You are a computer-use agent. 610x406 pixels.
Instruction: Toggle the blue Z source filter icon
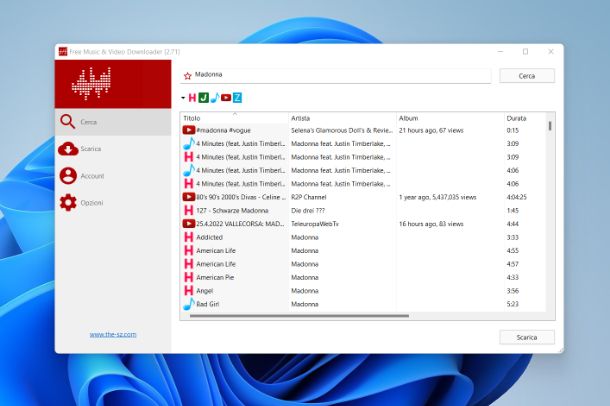(x=237, y=98)
